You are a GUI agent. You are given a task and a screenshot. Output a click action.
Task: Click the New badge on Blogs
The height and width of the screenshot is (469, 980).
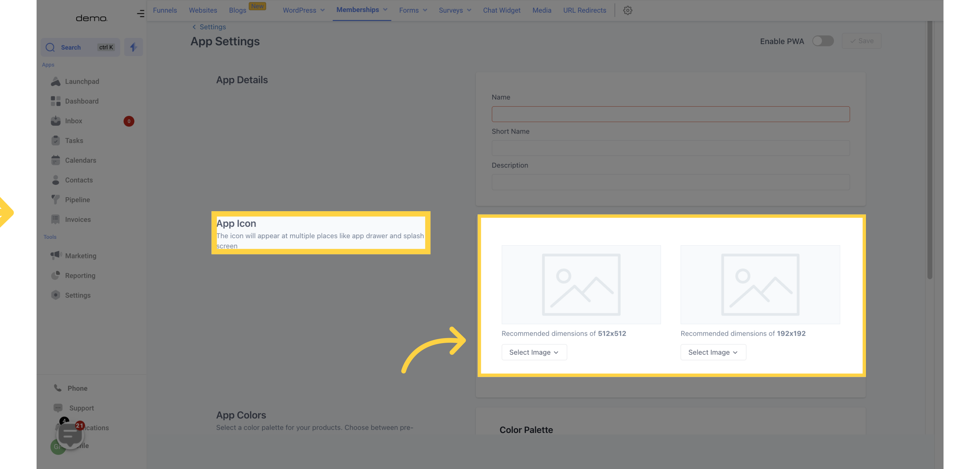[x=257, y=6]
